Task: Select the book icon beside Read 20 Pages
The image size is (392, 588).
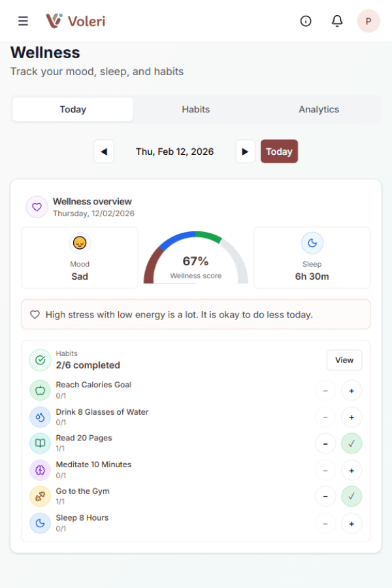Action: tap(40, 443)
